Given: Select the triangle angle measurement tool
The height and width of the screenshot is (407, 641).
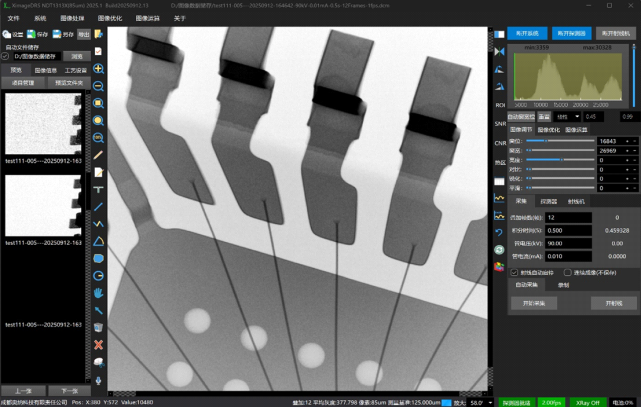Looking at the screenshot, I should click(99, 240).
